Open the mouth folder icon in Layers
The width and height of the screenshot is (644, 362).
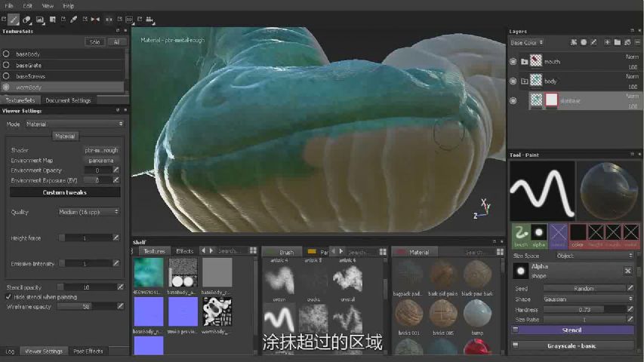[x=525, y=62]
